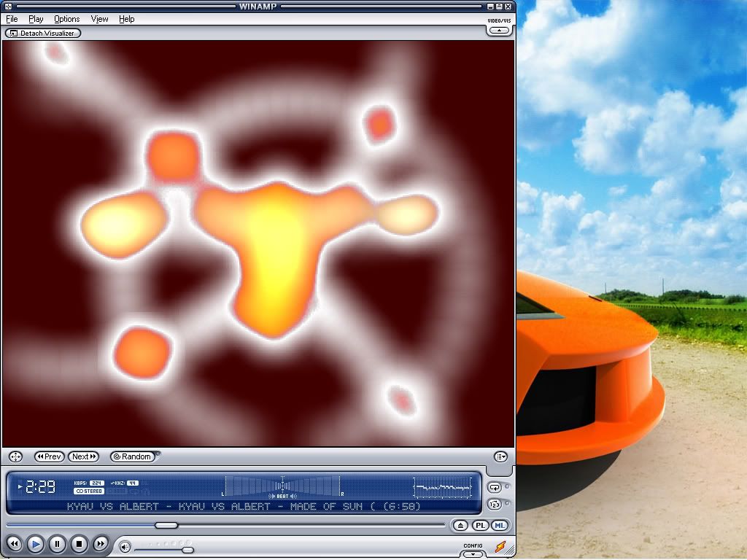Toggle the shuffle 123 button
The height and width of the screenshot is (560, 747).
coord(495,505)
